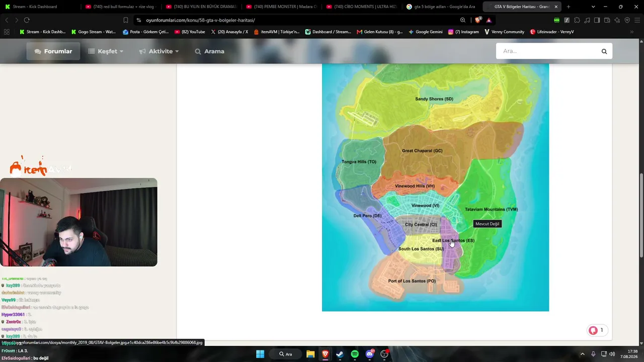644x362 pixels.
Task: Reload the page with the refresh icon
Action: [x=27, y=20]
